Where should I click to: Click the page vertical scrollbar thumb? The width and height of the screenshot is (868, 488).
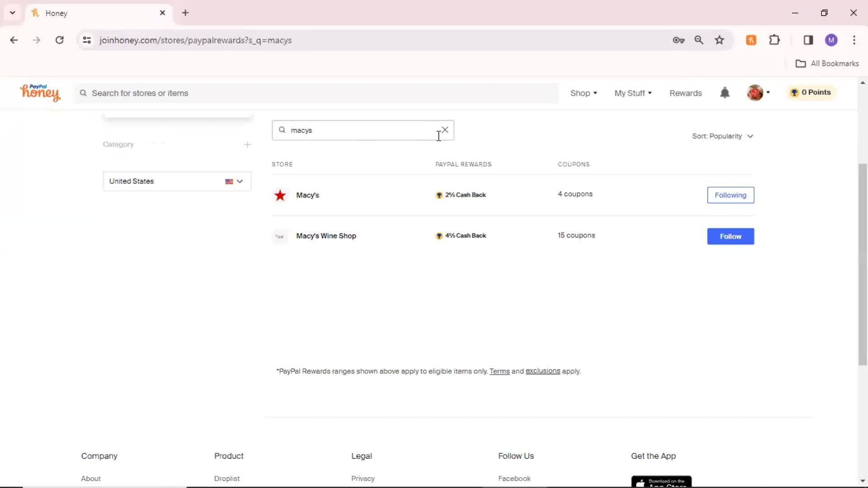click(x=863, y=264)
